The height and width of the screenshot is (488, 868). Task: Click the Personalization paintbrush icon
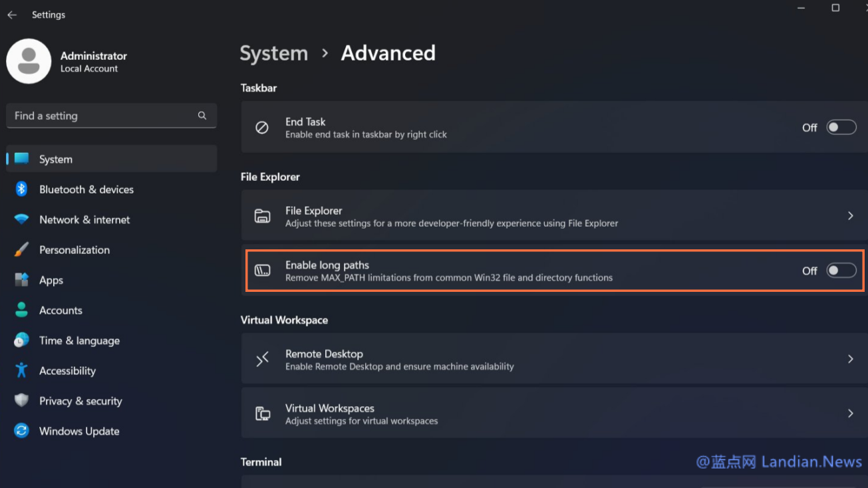click(21, 250)
